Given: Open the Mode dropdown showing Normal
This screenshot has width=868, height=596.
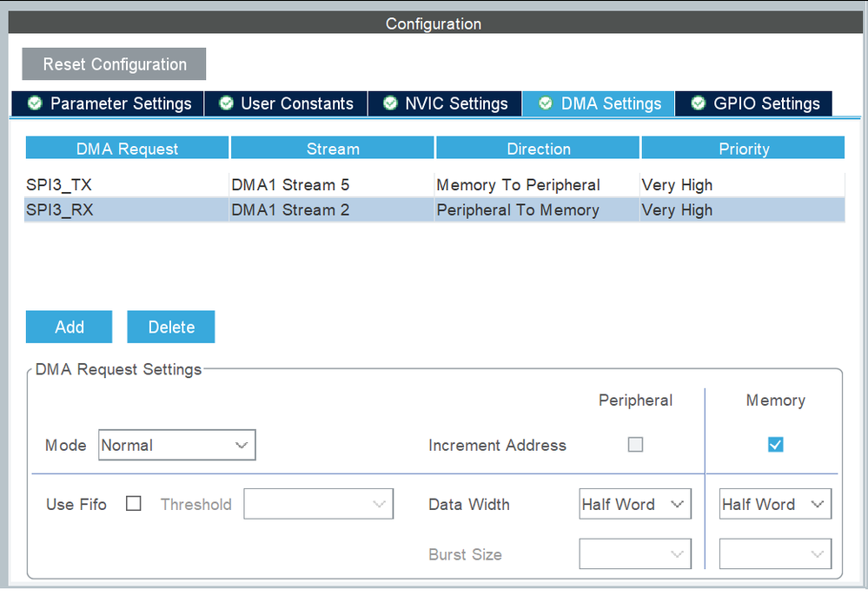Looking at the screenshot, I should point(177,445).
